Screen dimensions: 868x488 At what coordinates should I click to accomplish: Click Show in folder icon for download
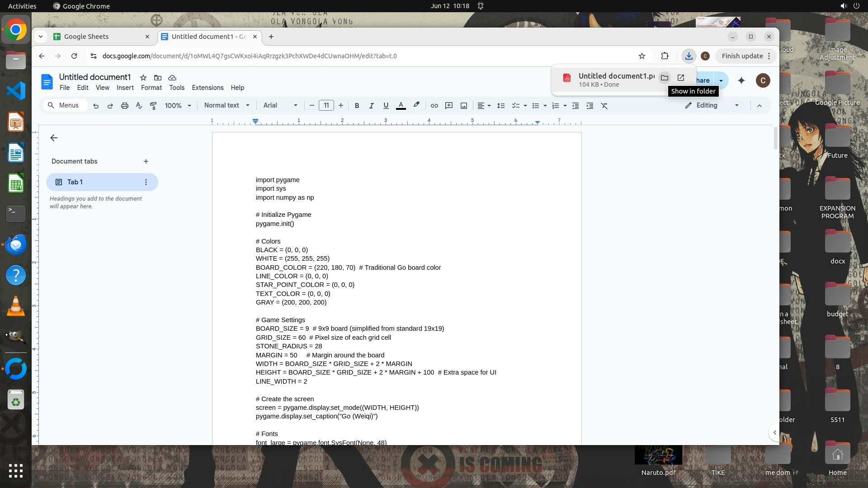pos(664,78)
